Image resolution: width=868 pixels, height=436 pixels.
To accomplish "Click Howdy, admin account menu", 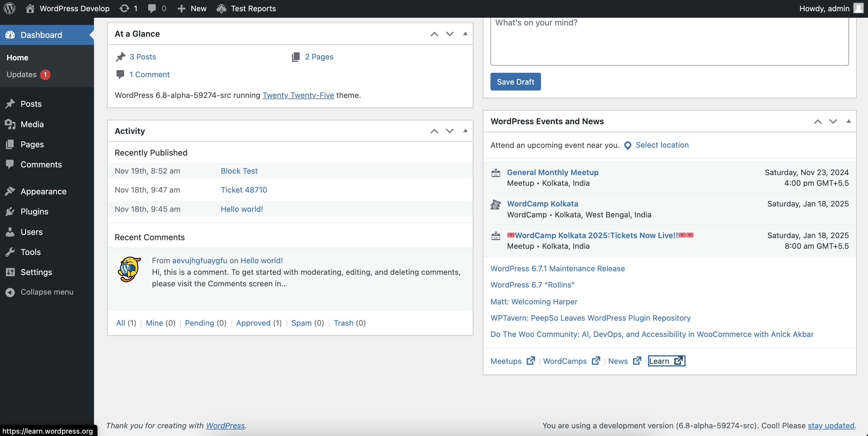I will point(831,8).
